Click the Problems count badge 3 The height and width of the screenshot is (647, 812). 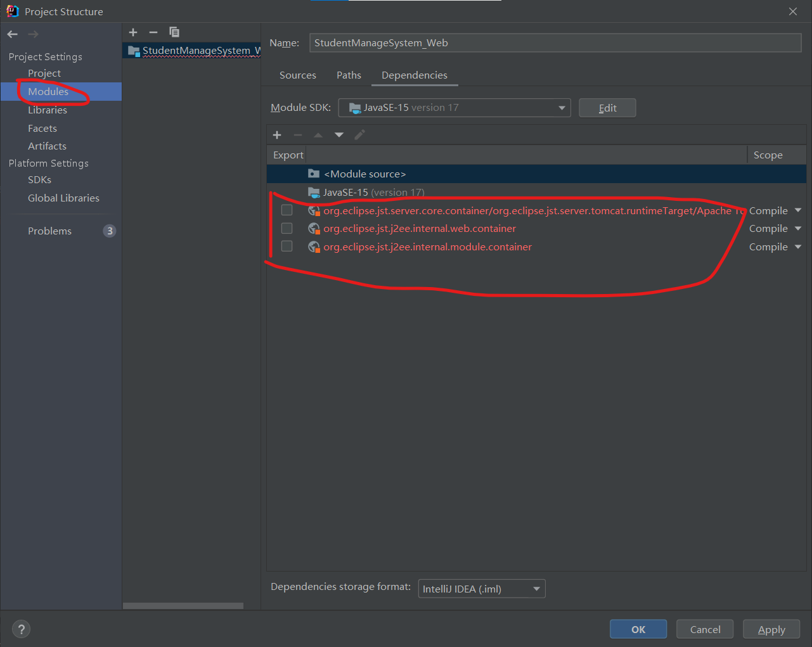click(x=110, y=231)
